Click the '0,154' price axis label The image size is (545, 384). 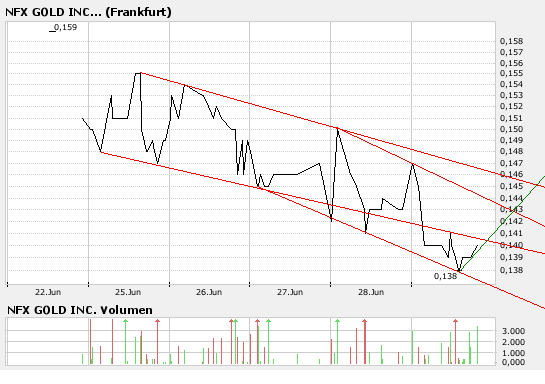pyautogui.click(x=511, y=84)
